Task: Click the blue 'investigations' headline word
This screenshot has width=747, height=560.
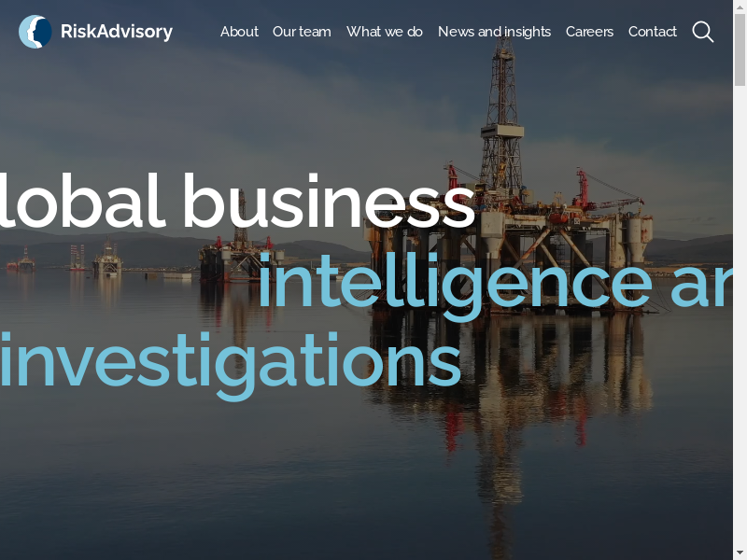Action: pos(231,361)
